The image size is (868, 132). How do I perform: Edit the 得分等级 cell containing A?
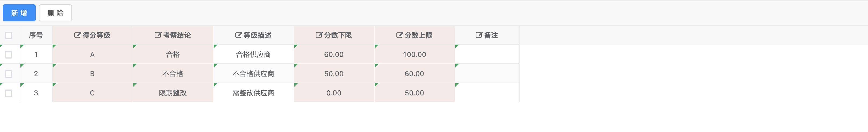92,55
